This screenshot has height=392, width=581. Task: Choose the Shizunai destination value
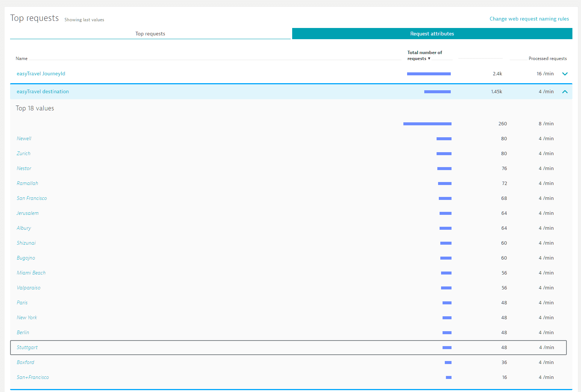click(26, 243)
